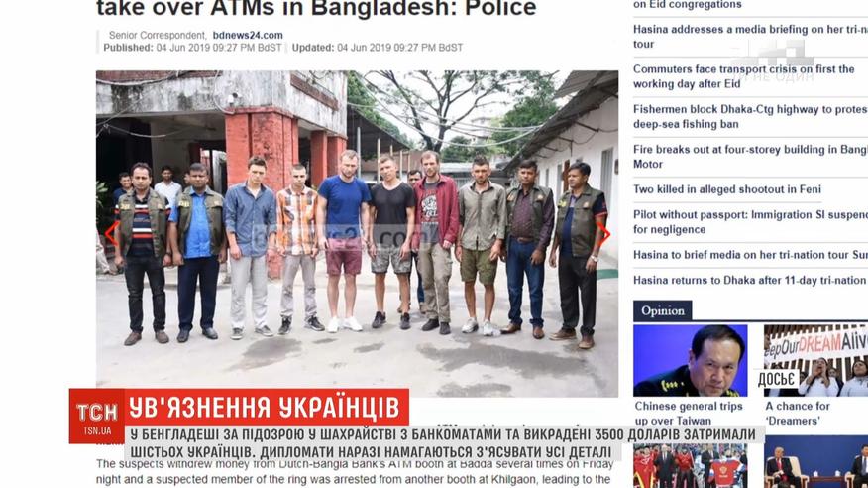
Task: Click the main photo of detained men
Action: [357, 233]
